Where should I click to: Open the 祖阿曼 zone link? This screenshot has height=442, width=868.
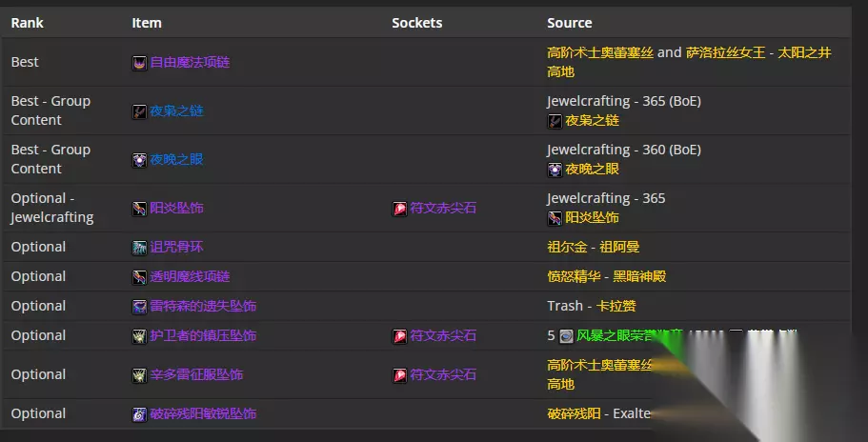click(620, 247)
